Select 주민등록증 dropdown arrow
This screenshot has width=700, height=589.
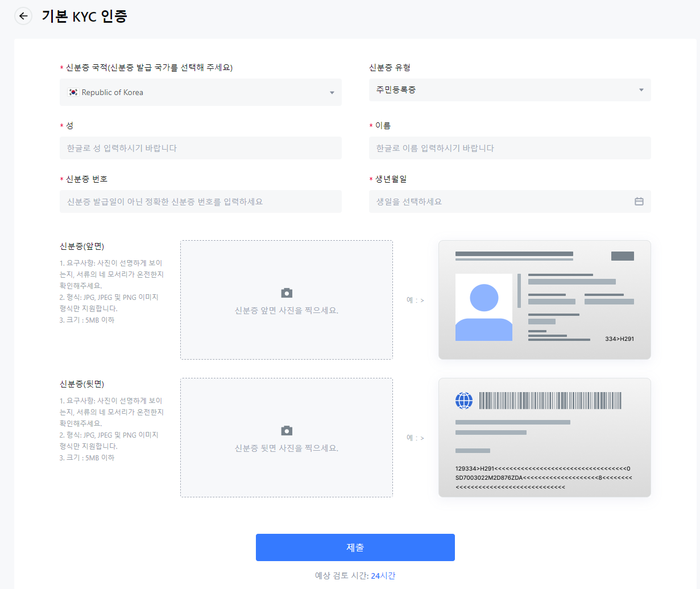[641, 89]
